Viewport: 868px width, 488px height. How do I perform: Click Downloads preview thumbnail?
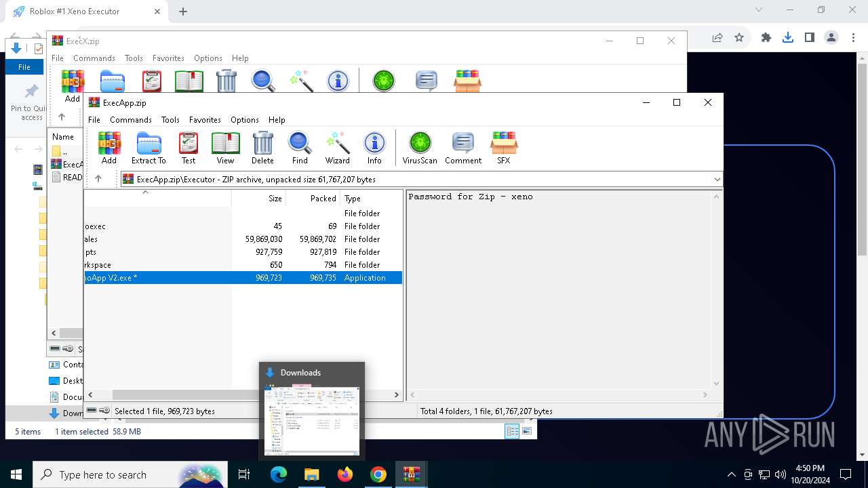click(312, 420)
